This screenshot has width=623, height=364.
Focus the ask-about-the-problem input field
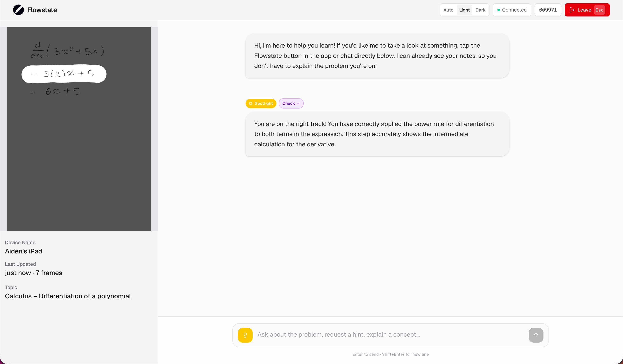pyautogui.click(x=390, y=335)
